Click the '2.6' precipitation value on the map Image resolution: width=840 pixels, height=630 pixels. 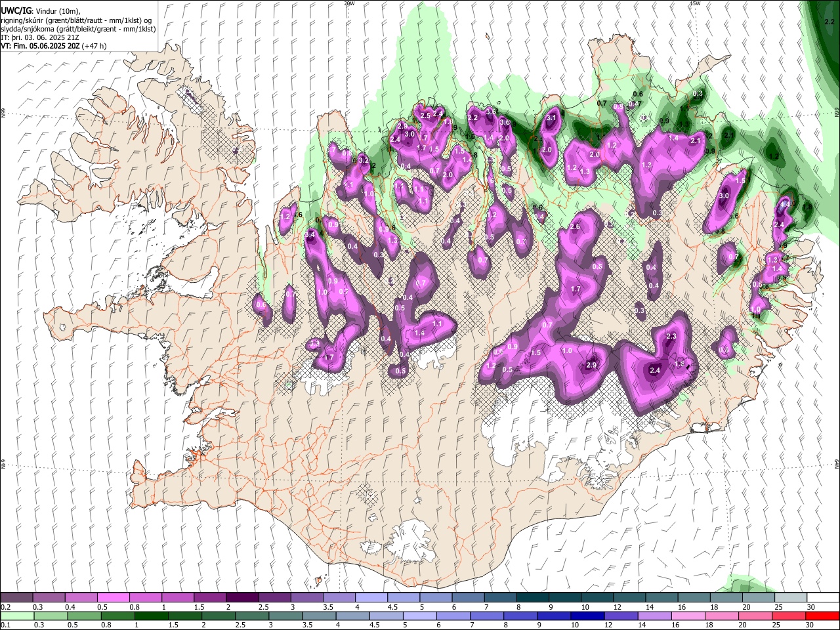click(575, 227)
